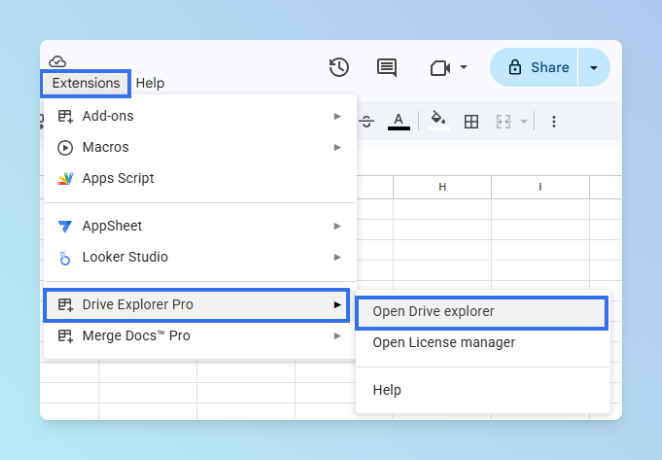Screen dimensions: 662x460
Task: Click the cloud save status icon
Action: pos(57,62)
